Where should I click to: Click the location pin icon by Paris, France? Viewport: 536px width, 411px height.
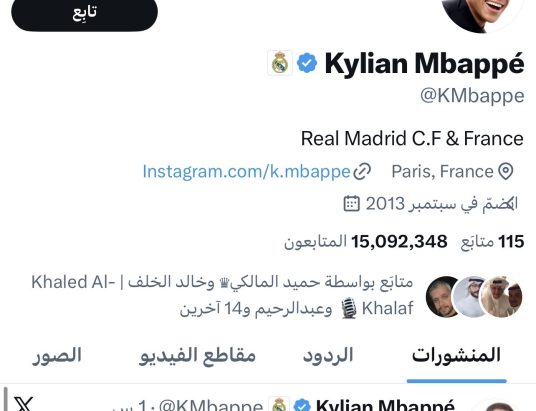[506, 171]
